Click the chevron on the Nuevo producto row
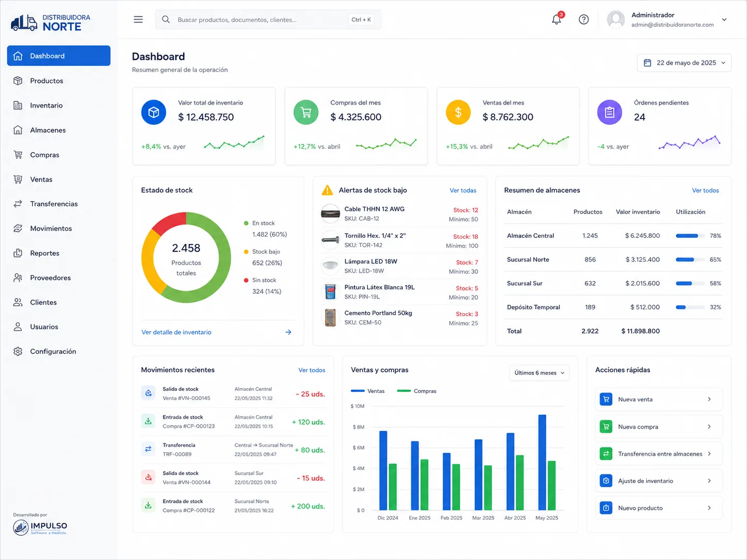The height and width of the screenshot is (560, 747). click(x=709, y=508)
